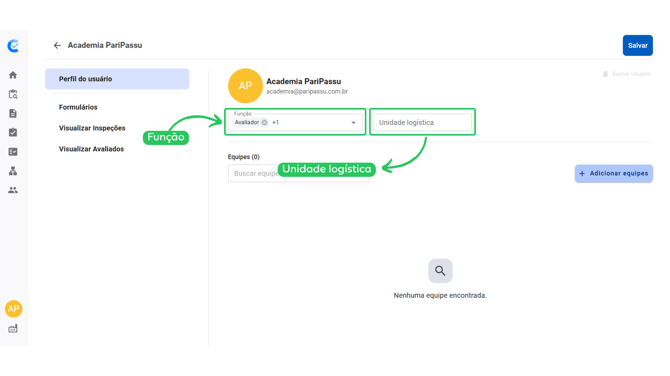
Task: Click the Salvar button
Action: [638, 45]
